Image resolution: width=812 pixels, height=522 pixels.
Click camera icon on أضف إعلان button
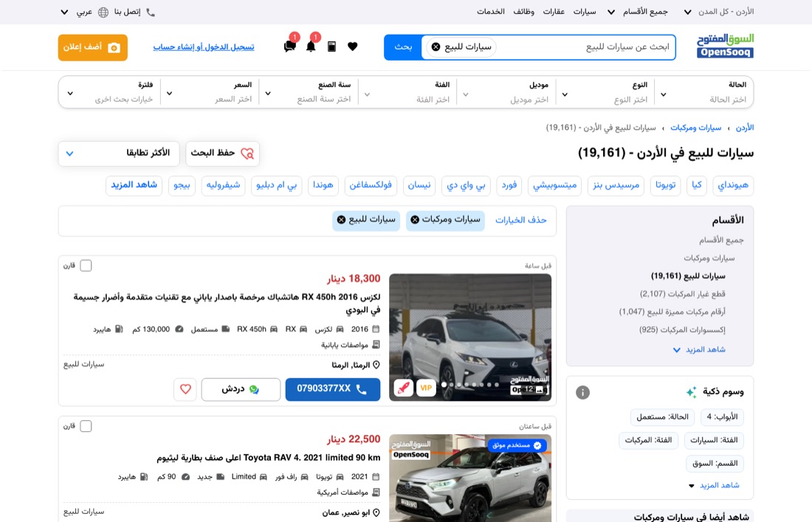(114, 48)
